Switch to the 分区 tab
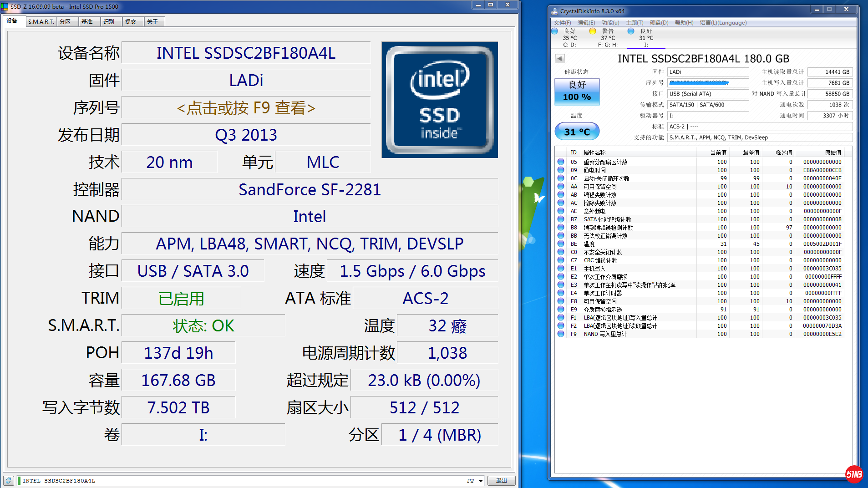This screenshot has width=868, height=488. tap(66, 21)
